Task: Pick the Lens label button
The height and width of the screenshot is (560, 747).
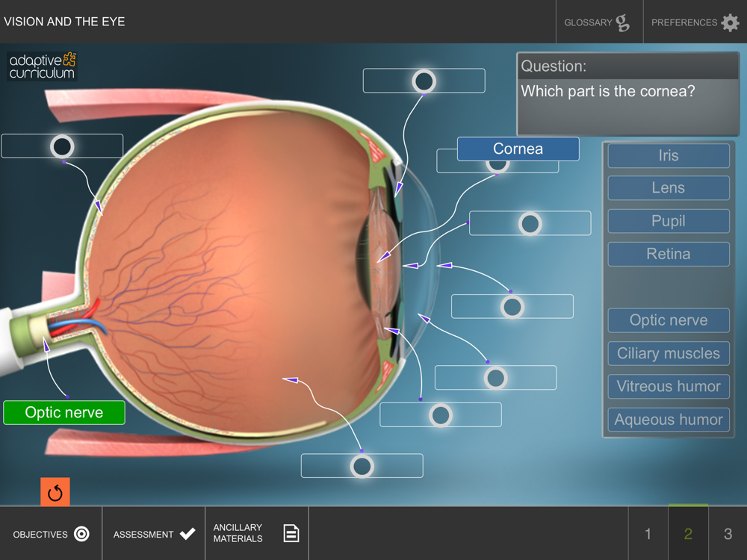Action: [x=669, y=188]
